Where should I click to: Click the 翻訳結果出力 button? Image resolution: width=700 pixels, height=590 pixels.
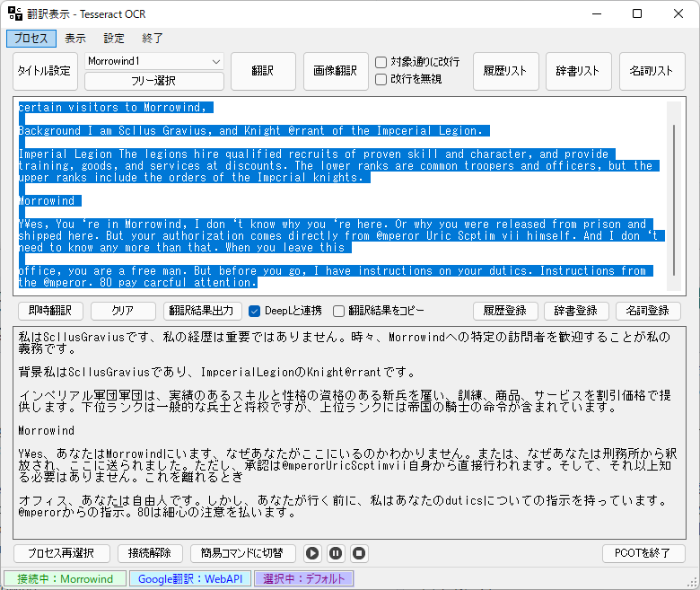[x=202, y=311]
